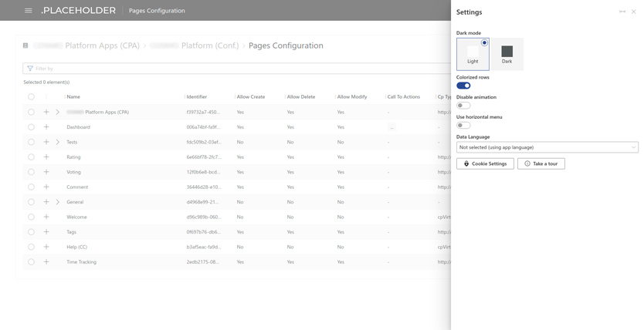Turn on Use horizontal menu
Screen dimensions: 644x330
point(463,126)
